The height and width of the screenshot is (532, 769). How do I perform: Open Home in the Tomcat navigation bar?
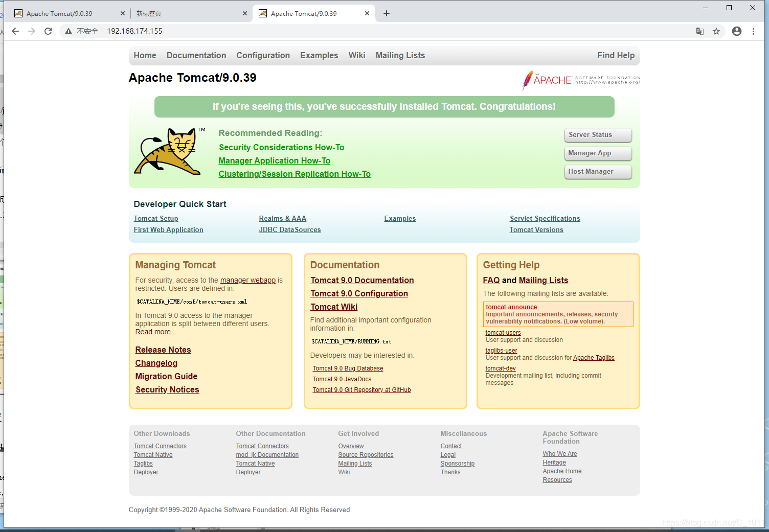[145, 55]
